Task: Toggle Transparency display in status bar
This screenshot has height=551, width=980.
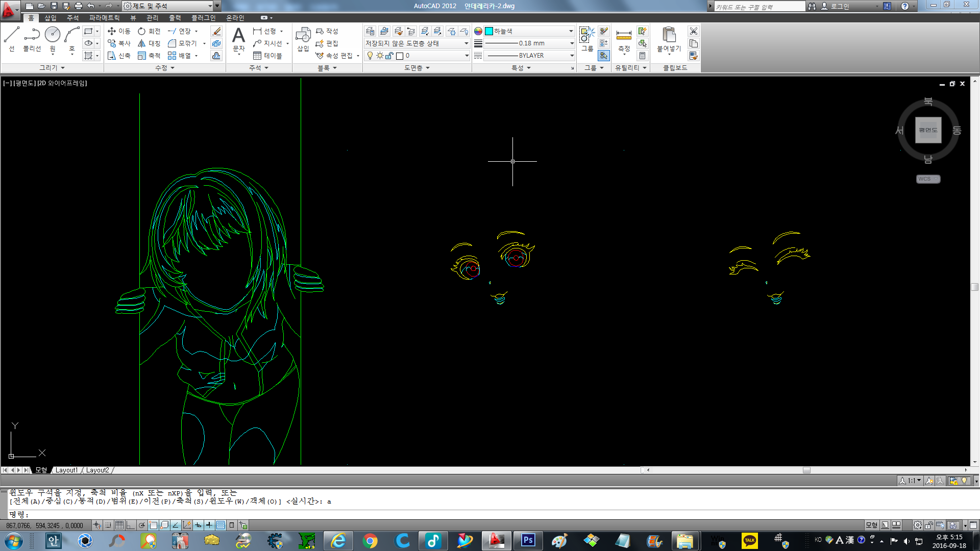Action: [x=220, y=525]
